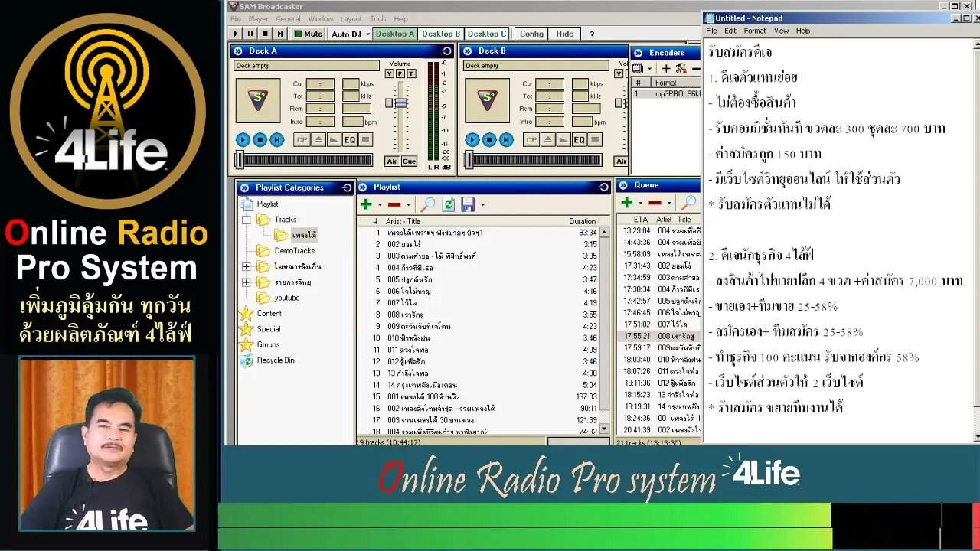Click the Hide button
980x551 pixels.
coord(565,34)
